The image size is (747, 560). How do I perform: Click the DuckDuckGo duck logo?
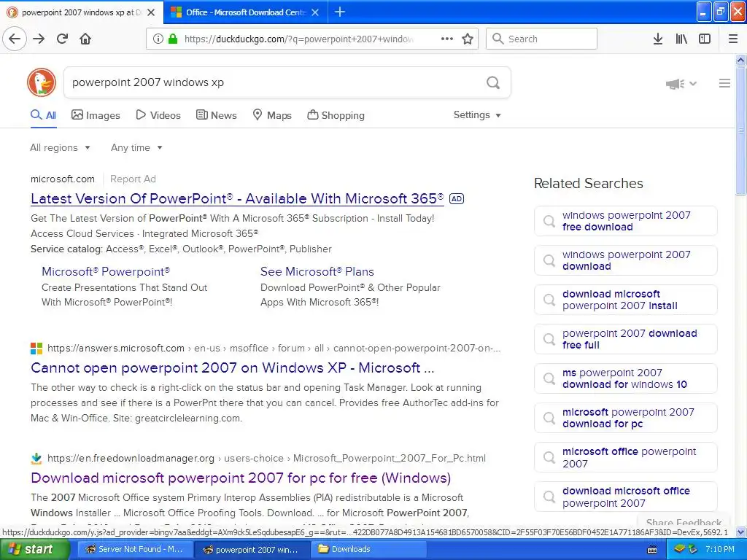tap(42, 82)
